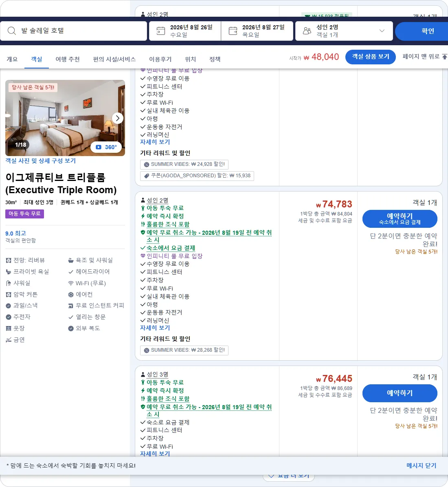448x487 pixels.
Task: Switch to the 편의 시설/서비스 tab
Action: pyautogui.click(x=114, y=59)
